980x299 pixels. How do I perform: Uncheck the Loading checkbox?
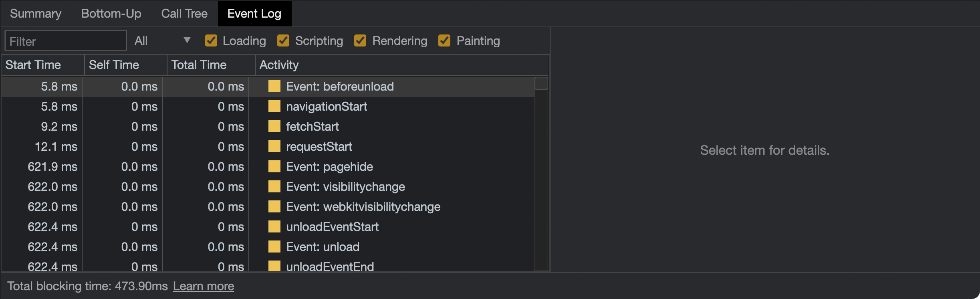[x=211, y=40]
